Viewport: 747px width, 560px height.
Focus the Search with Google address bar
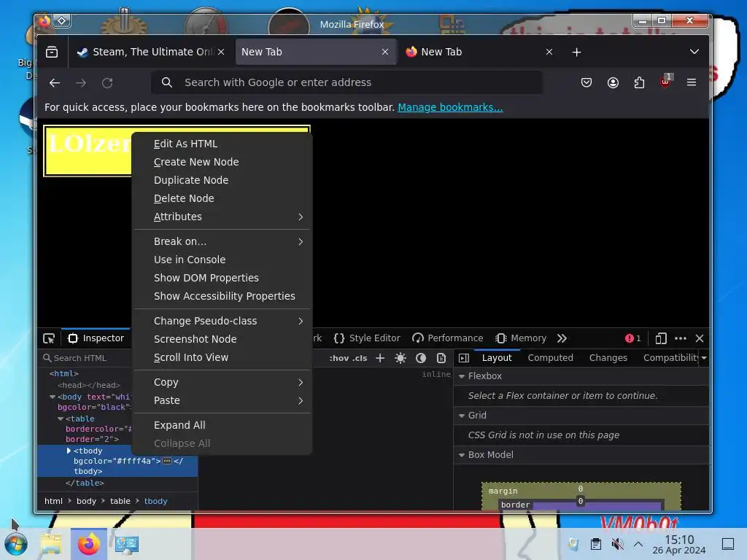point(347,82)
